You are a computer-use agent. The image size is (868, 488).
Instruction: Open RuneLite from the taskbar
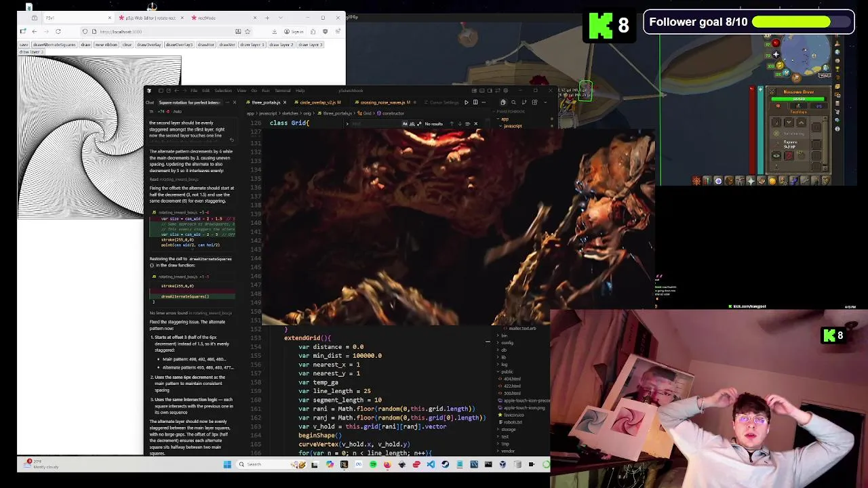point(344,464)
